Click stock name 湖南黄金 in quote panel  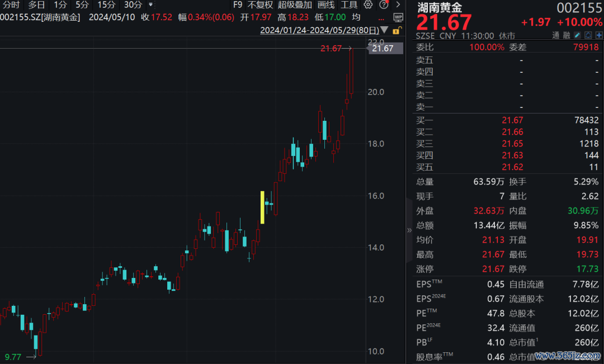[440, 7]
